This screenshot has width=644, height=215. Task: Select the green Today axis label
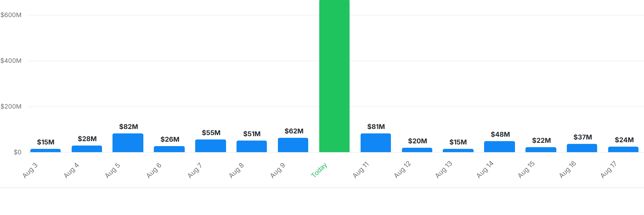coord(319,170)
